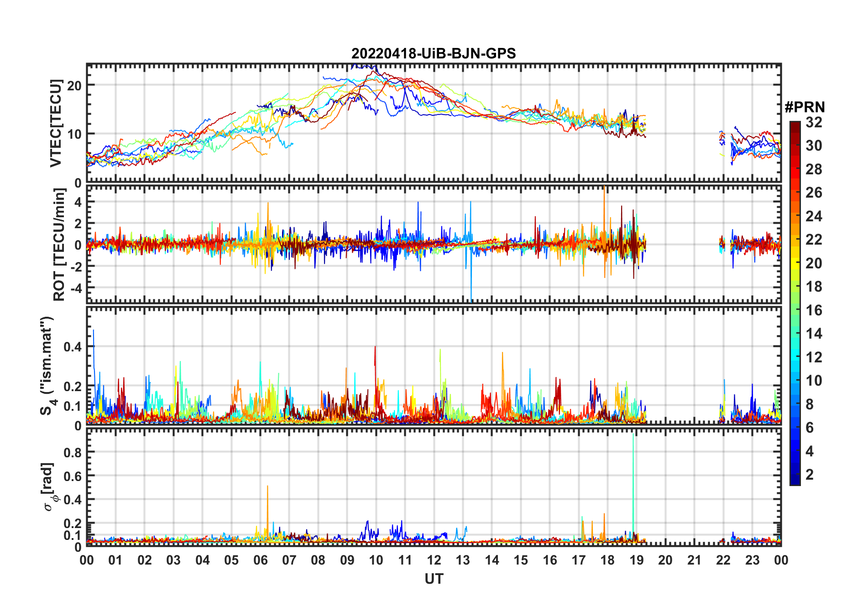Select the "20" label on the PRN colorbar
Image resolution: width=868 pixels, height=607 pixels.
(x=814, y=263)
